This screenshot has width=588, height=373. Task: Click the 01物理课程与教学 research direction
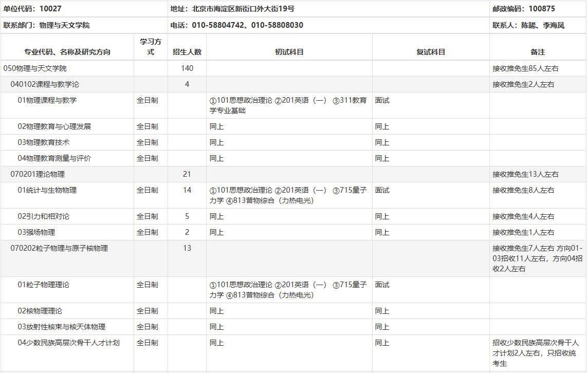[47, 100]
